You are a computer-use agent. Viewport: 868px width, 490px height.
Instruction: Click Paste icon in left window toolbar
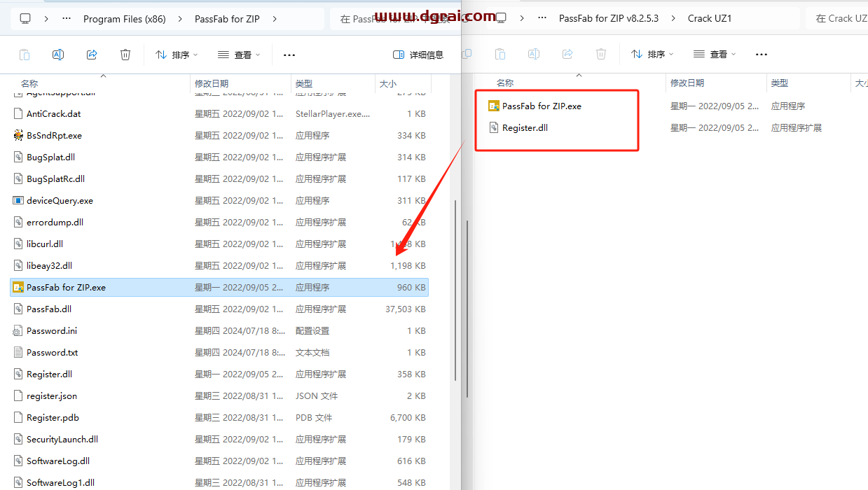point(25,55)
